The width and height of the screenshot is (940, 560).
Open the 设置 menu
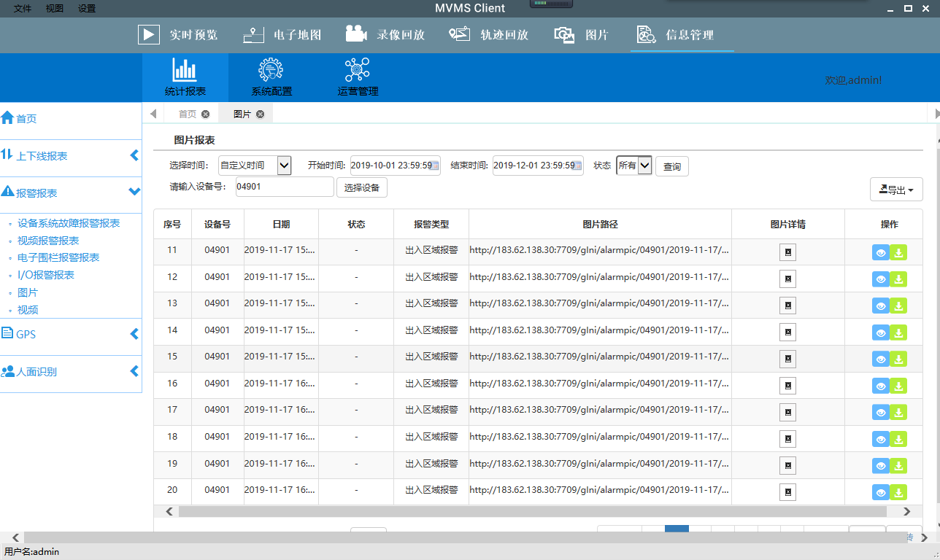pyautogui.click(x=87, y=9)
